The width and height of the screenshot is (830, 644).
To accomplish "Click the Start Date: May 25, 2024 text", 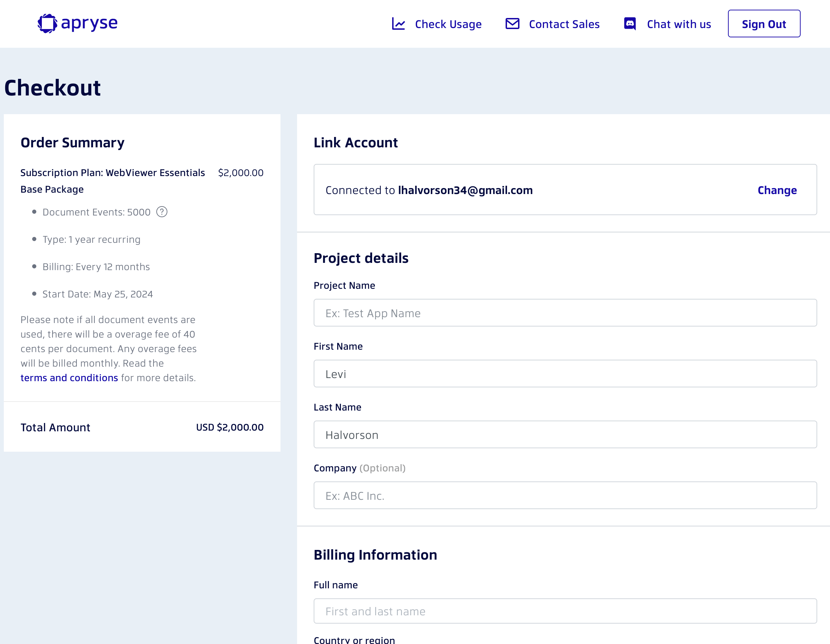I will tap(98, 294).
